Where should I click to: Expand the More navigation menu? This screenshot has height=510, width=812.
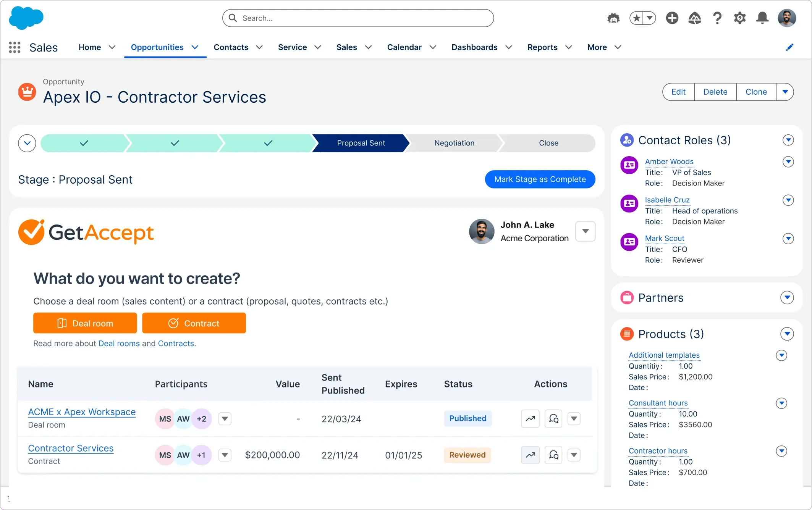point(604,47)
